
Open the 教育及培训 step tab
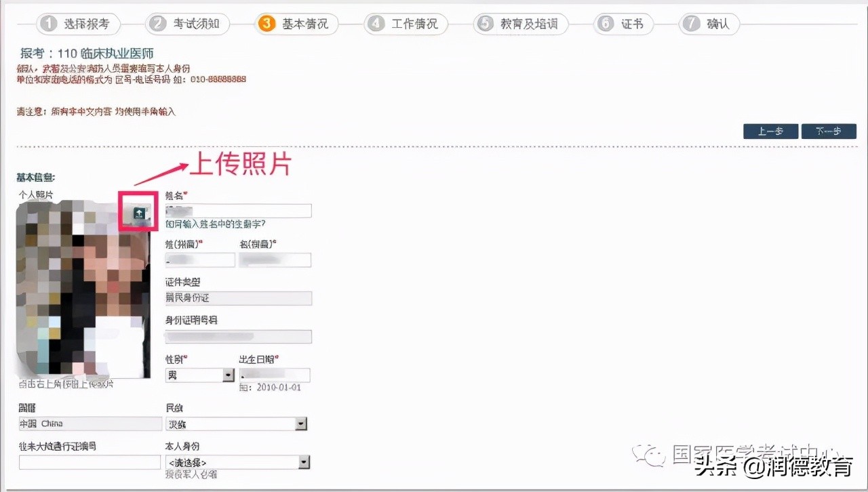pyautogui.click(x=520, y=23)
